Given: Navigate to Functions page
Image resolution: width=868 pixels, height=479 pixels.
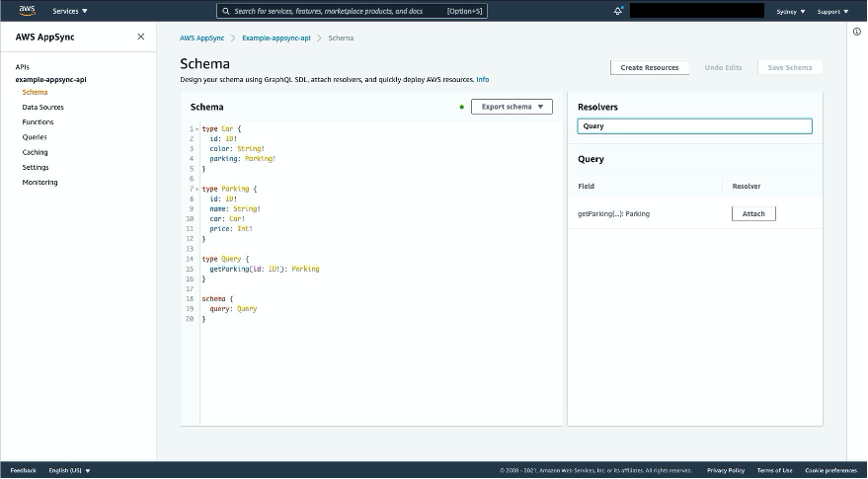Looking at the screenshot, I should pos(39,122).
